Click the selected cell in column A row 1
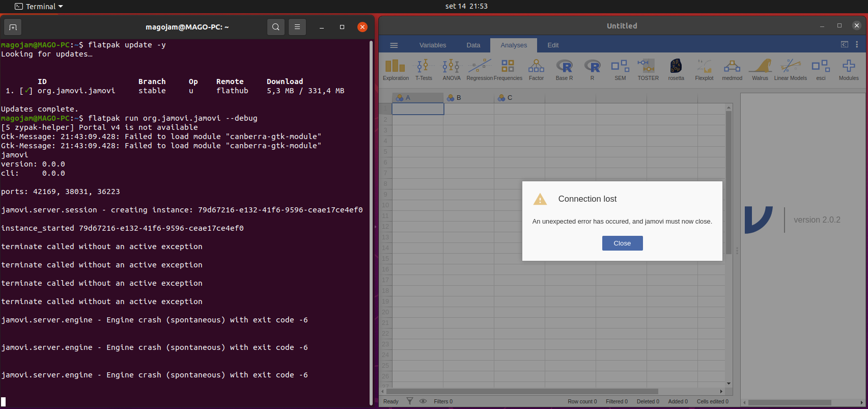This screenshot has width=868, height=409. (418, 109)
